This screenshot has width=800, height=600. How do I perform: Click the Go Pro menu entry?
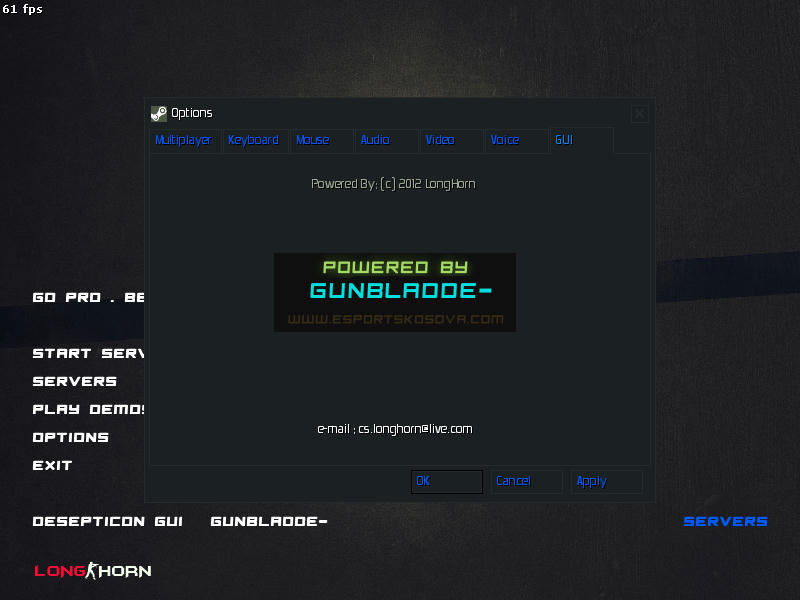point(88,297)
